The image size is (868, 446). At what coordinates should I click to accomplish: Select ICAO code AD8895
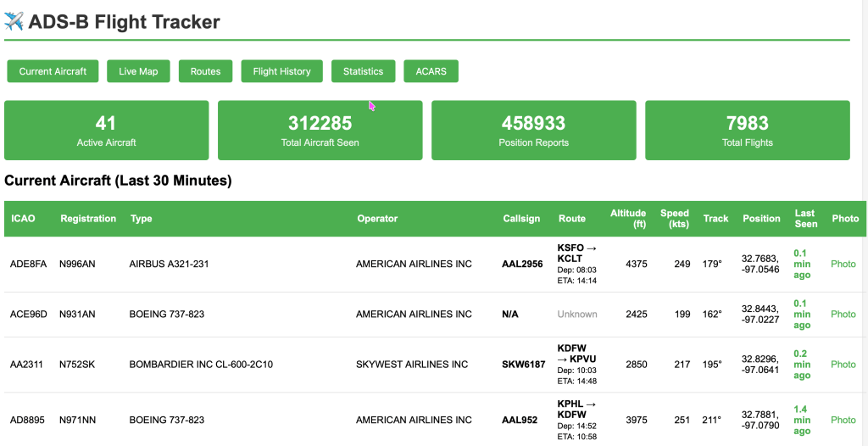(x=28, y=420)
